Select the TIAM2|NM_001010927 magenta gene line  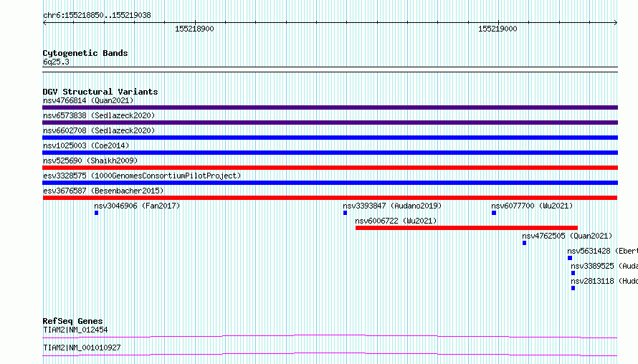[330, 354]
